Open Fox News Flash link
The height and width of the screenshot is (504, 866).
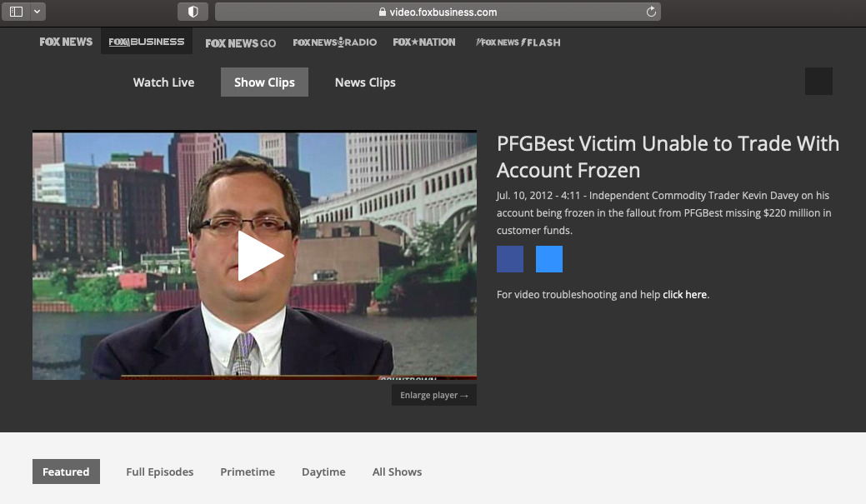click(518, 42)
